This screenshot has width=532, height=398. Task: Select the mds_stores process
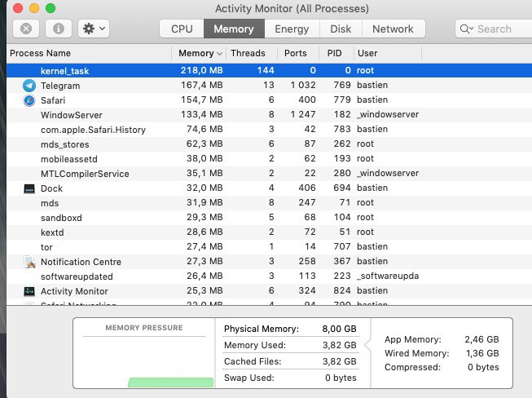[x=65, y=144]
